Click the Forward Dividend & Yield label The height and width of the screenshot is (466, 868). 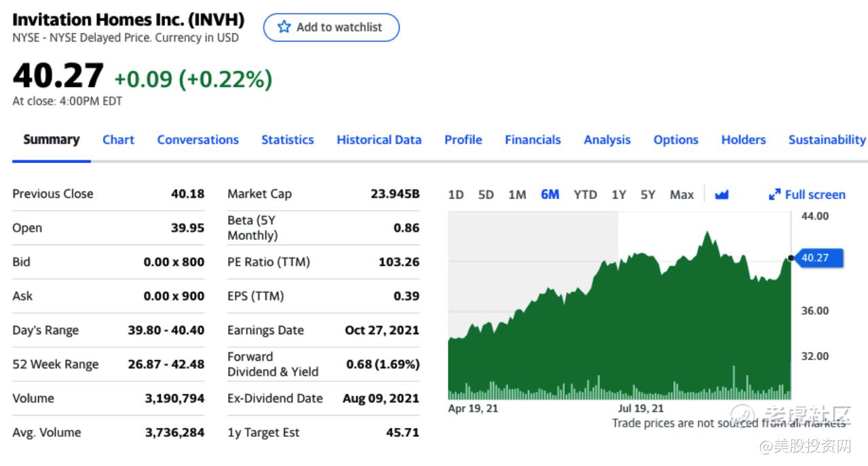(273, 364)
